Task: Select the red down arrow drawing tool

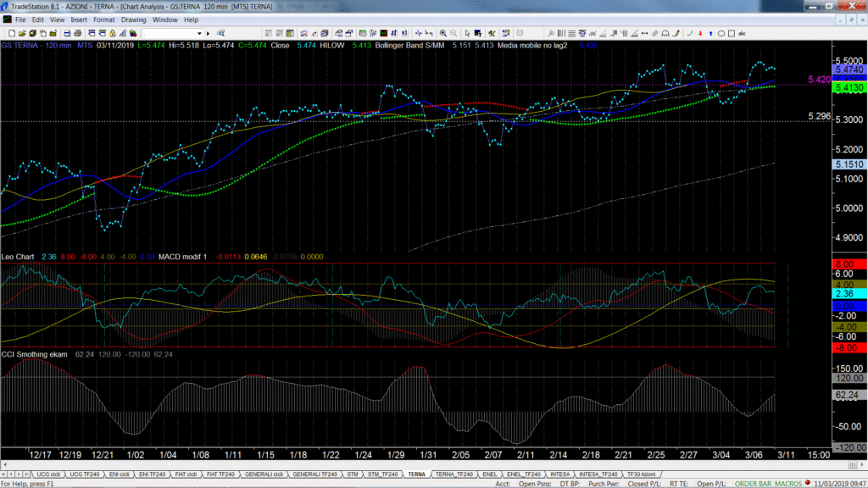Action: click(700, 34)
